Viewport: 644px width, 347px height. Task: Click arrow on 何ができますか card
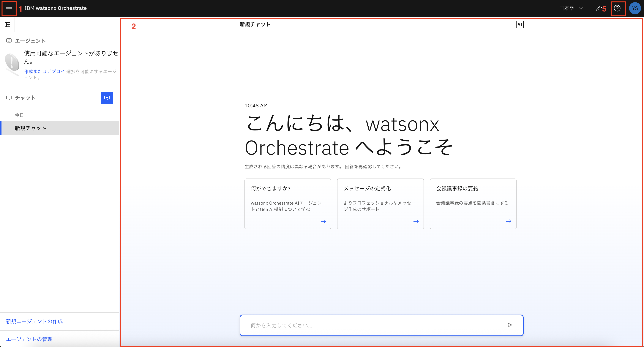point(323,221)
